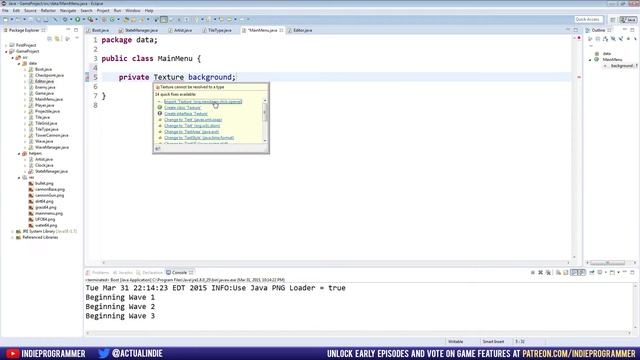The image size is (640, 360).
Task: Maximize the Package Explorer panel
Action: [76, 30]
